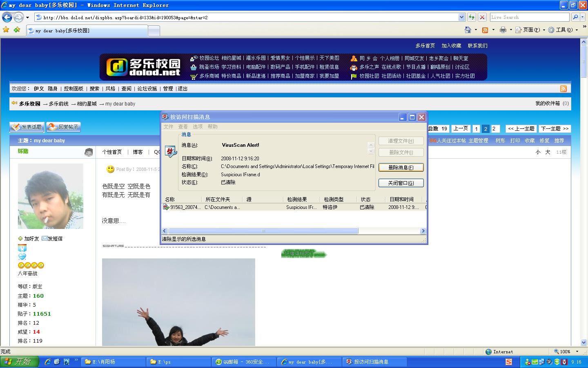Open the zoom level 100% dropdown
Viewport: 588px width, 368px height.
577,352
